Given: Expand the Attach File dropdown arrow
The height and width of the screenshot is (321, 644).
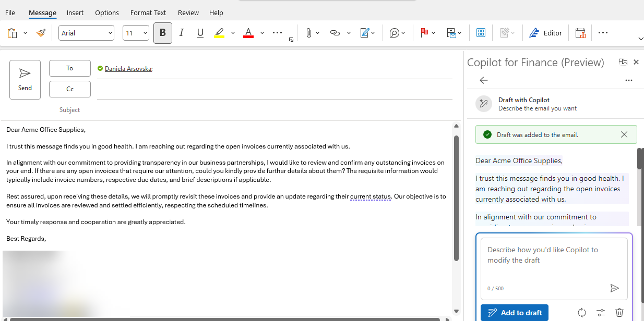Looking at the screenshot, I should point(318,33).
